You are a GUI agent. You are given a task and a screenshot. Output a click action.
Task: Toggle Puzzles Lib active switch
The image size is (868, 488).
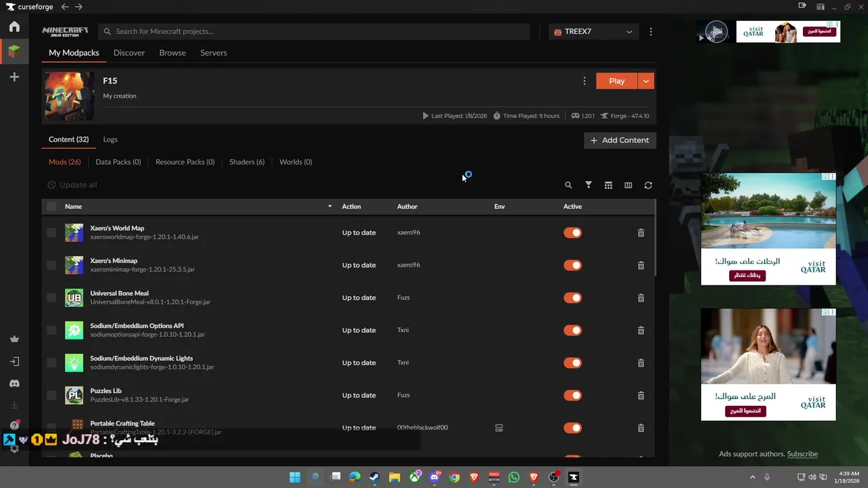point(573,395)
